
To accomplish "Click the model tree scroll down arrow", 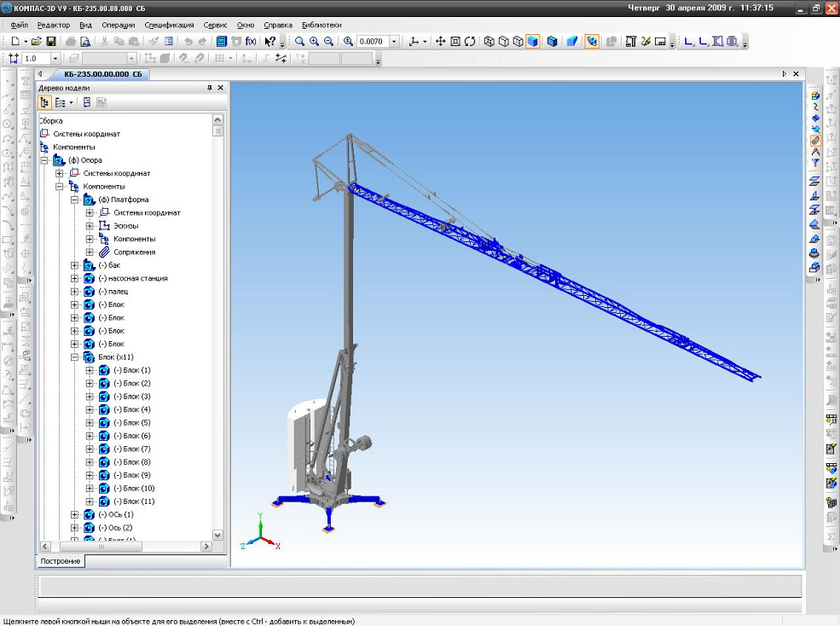I will [x=217, y=535].
